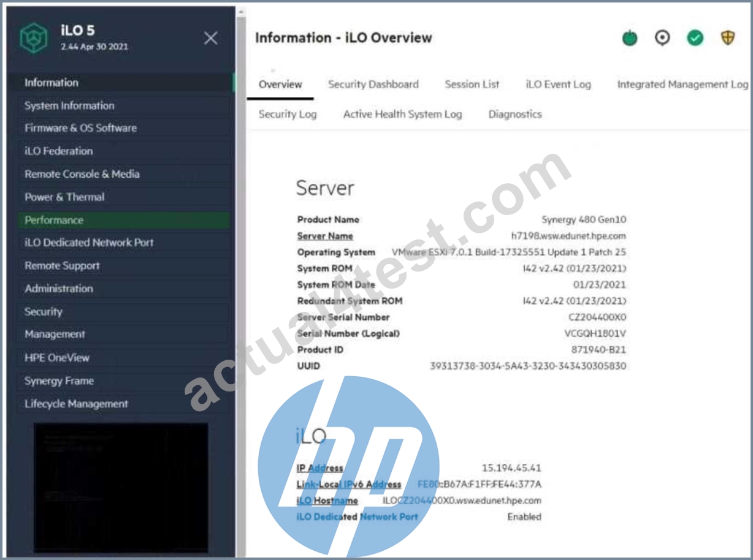Click the product ID 871940-B21
Image resolution: width=753 pixels, height=560 pixels.
point(598,350)
